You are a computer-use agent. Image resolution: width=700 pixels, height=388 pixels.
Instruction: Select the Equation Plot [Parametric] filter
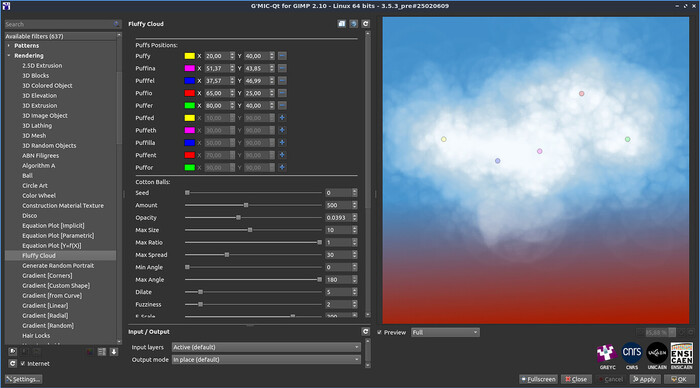click(x=58, y=235)
